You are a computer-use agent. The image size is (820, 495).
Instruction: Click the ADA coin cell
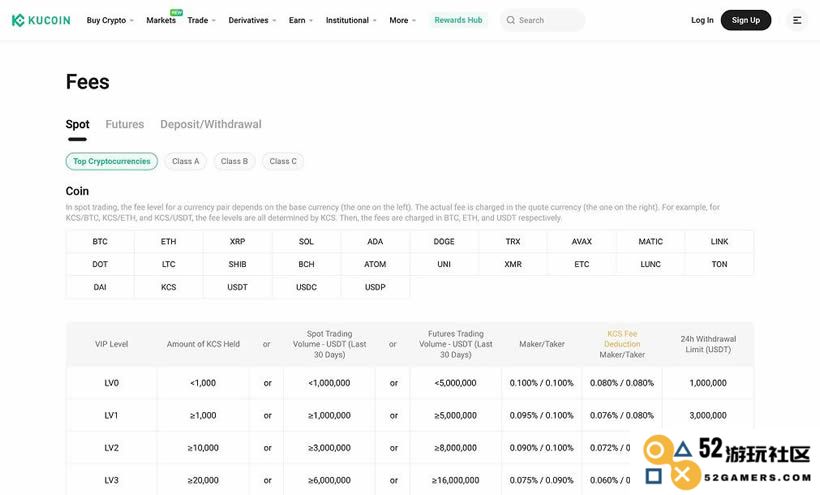tap(375, 241)
